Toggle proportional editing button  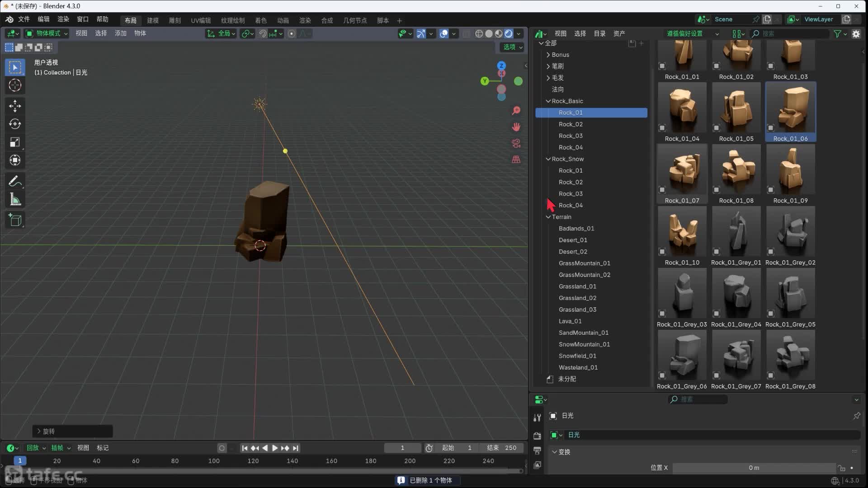292,33
